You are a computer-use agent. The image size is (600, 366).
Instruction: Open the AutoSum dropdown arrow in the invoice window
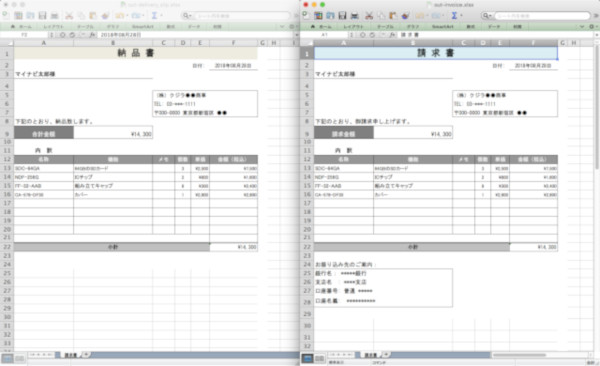[x=461, y=16]
